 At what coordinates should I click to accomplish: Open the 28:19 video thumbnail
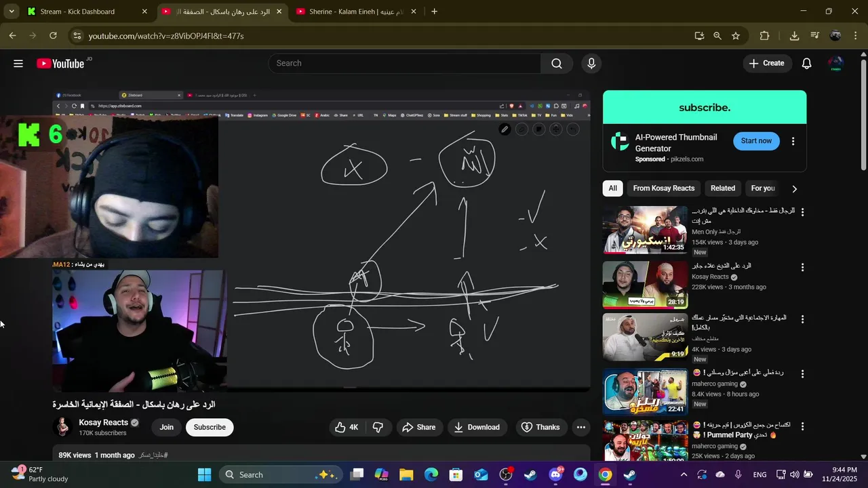click(x=645, y=285)
